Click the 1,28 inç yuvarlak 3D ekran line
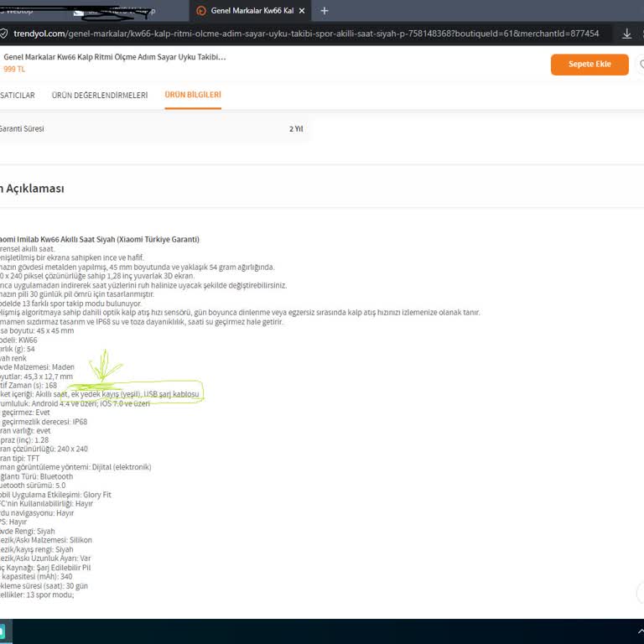Screen dimensions: 644x644 tap(97, 276)
